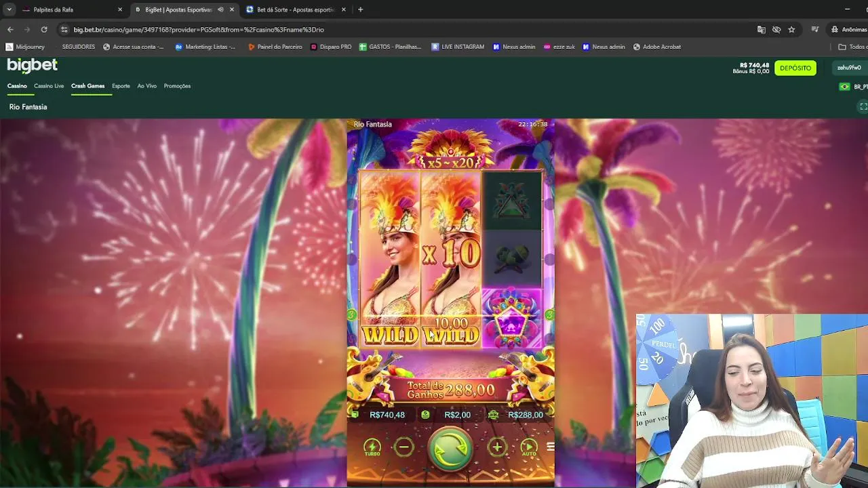Click the Total de Ganhos banner
The width and height of the screenshot is (868, 488).
click(450, 390)
